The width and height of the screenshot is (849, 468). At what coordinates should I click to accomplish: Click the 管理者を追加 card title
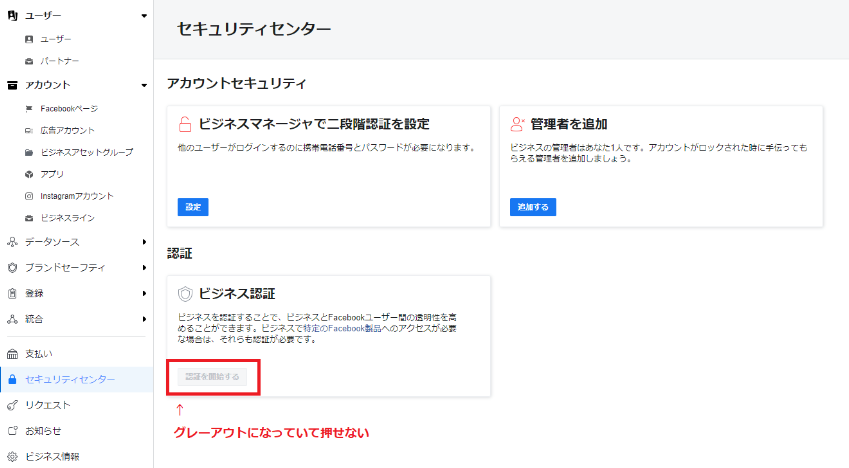569,124
